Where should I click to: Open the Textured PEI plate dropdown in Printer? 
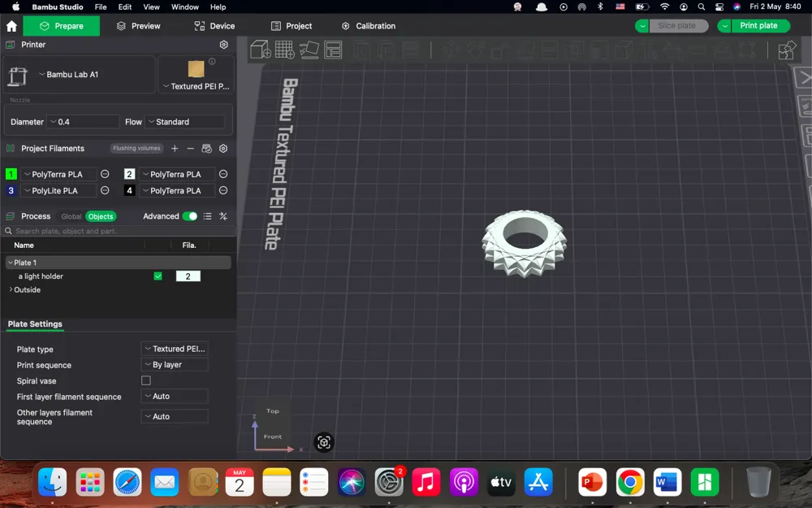197,87
